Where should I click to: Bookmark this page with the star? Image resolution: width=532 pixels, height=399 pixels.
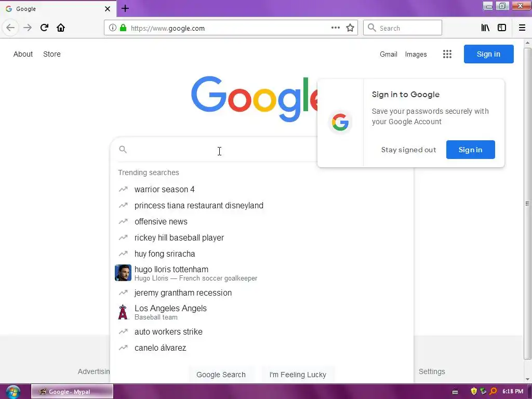(x=350, y=28)
